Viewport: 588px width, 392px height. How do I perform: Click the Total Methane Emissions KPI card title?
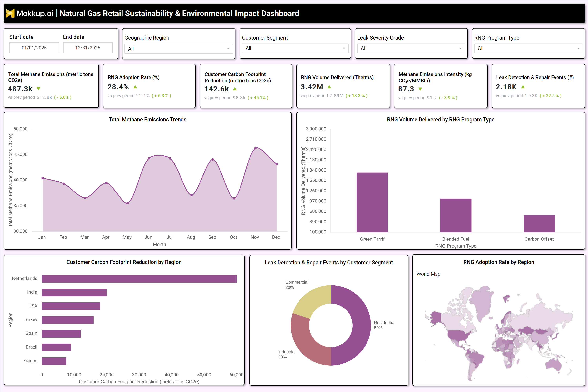[x=51, y=77]
